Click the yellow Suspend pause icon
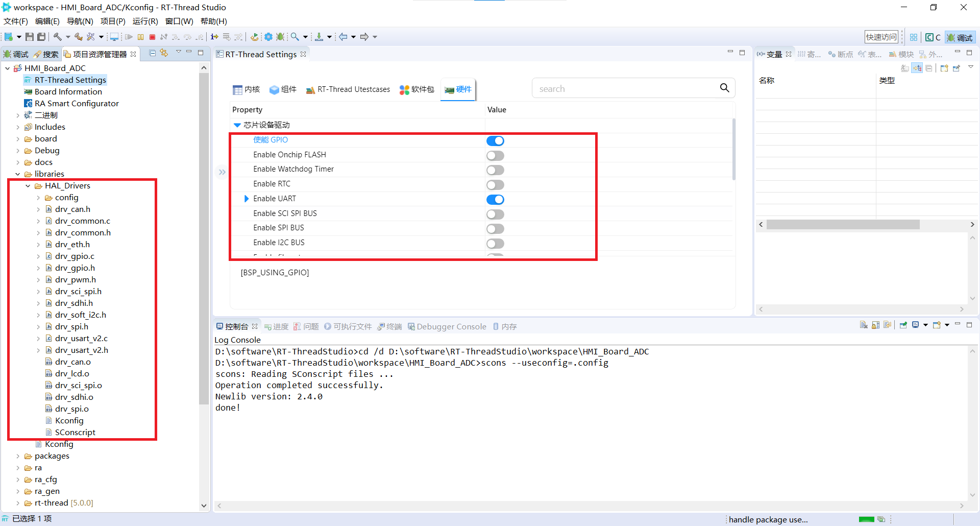The image size is (980, 526). click(140, 37)
